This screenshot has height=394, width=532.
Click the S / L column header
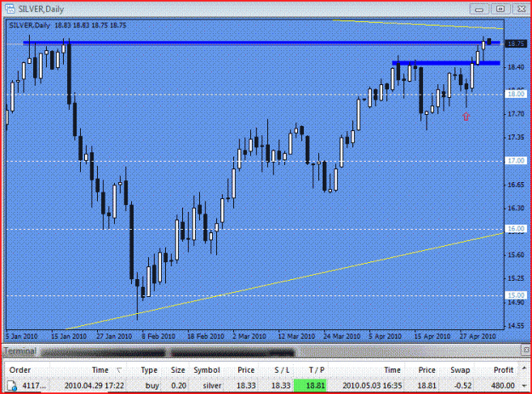click(281, 370)
